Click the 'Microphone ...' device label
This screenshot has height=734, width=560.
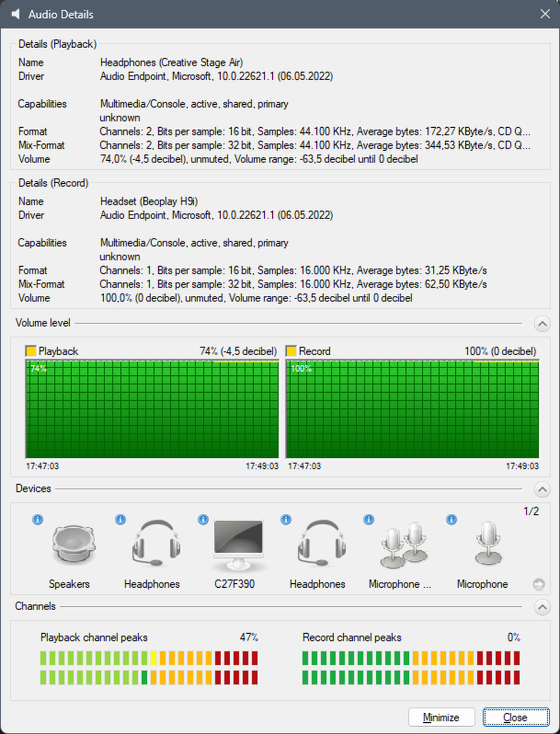pos(400,584)
